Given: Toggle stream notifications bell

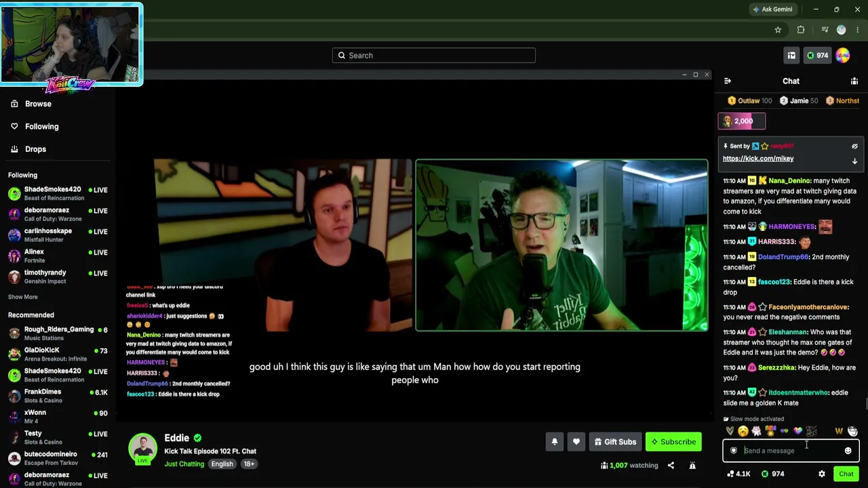Looking at the screenshot, I should 555,442.
